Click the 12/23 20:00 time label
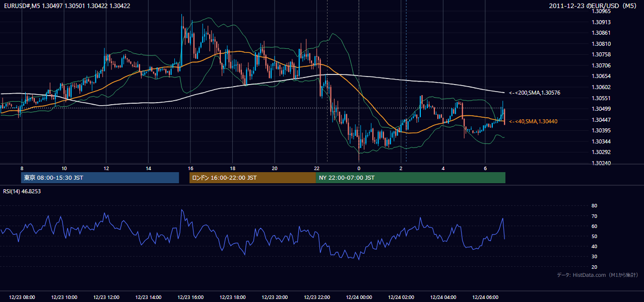Viewport: 644px width, 302px height. (275, 297)
